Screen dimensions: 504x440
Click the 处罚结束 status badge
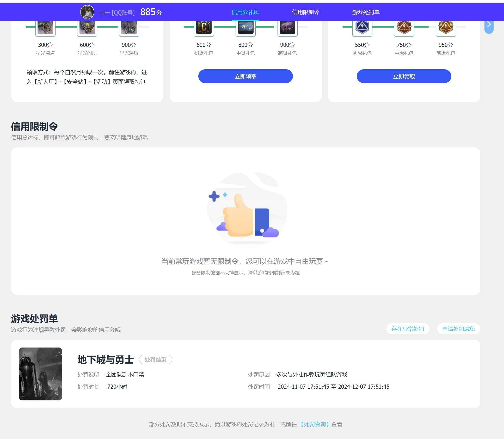pos(156,360)
